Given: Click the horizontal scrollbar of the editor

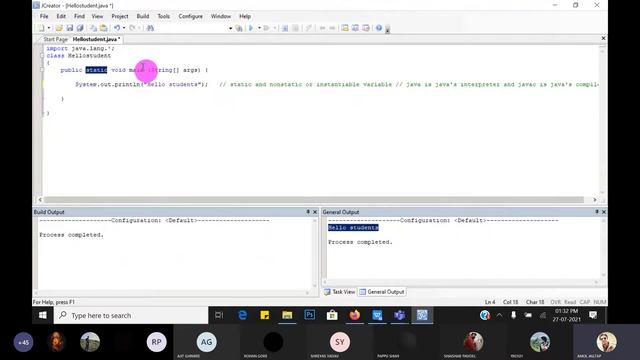Looking at the screenshot, I should pyautogui.click(x=314, y=200).
